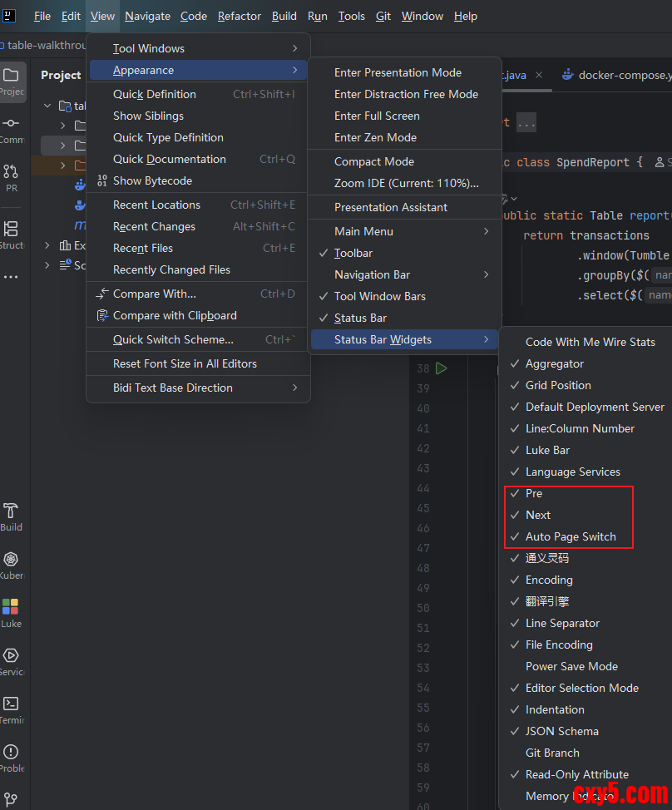Image resolution: width=672 pixels, height=810 pixels.
Task: Switch to the docker-compose editor tab
Action: coord(619,75)
